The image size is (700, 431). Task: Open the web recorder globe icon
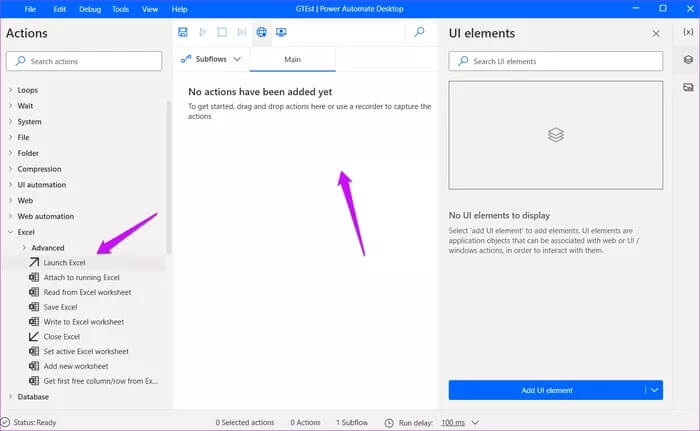point(262,32)
